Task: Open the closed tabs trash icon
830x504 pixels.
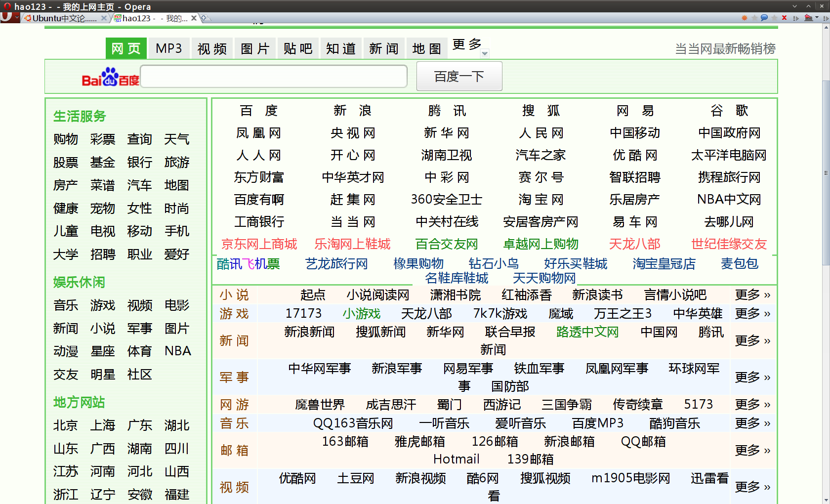Action: pos(808,18)
